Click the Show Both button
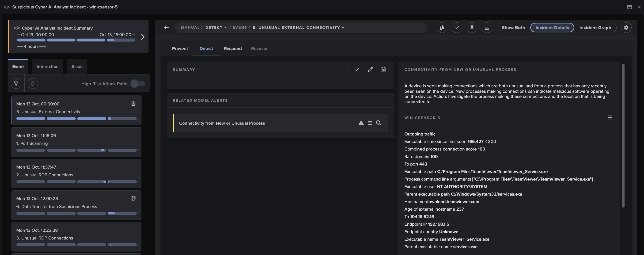 point(513,27)
